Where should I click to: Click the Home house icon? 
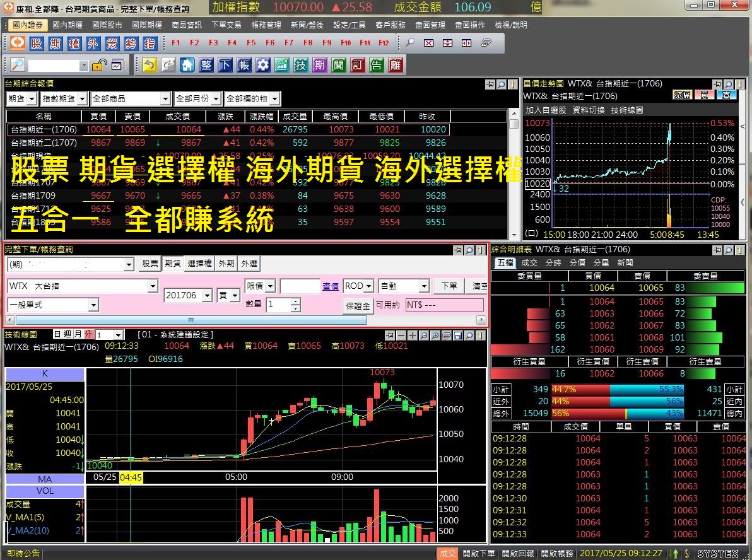pyautogui.click(x=187, y=65)
